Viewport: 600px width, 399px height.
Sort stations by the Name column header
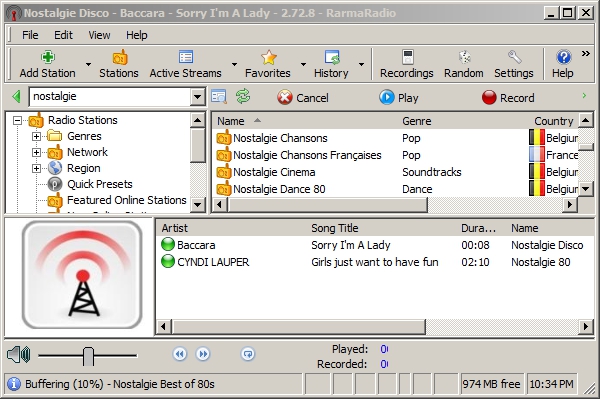coord(305,121)
